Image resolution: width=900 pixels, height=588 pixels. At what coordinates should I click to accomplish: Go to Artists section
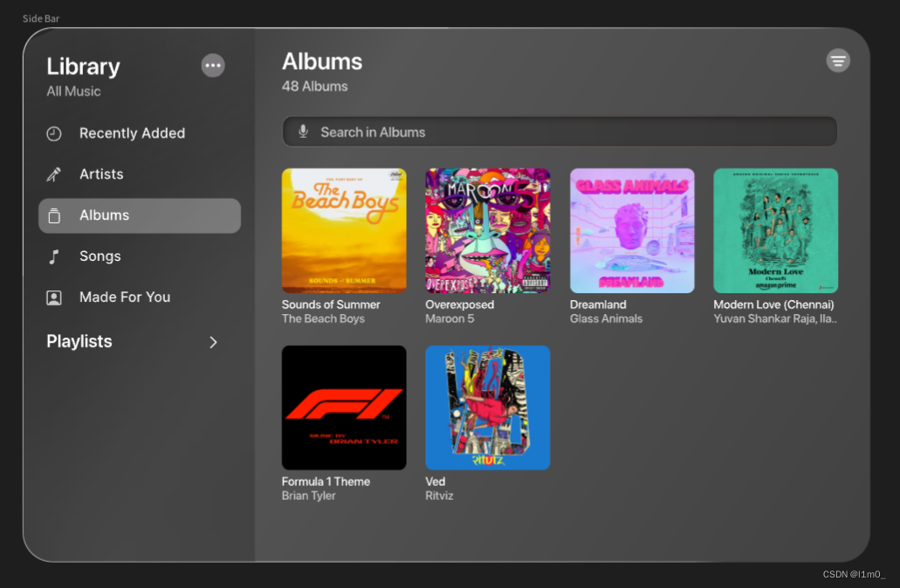[x=140, y=174]
